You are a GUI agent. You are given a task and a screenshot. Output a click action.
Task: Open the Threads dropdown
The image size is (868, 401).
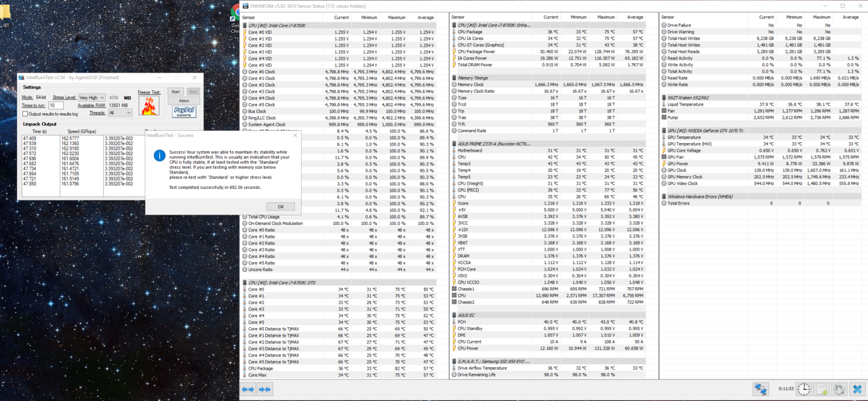(x=120, y=112)
